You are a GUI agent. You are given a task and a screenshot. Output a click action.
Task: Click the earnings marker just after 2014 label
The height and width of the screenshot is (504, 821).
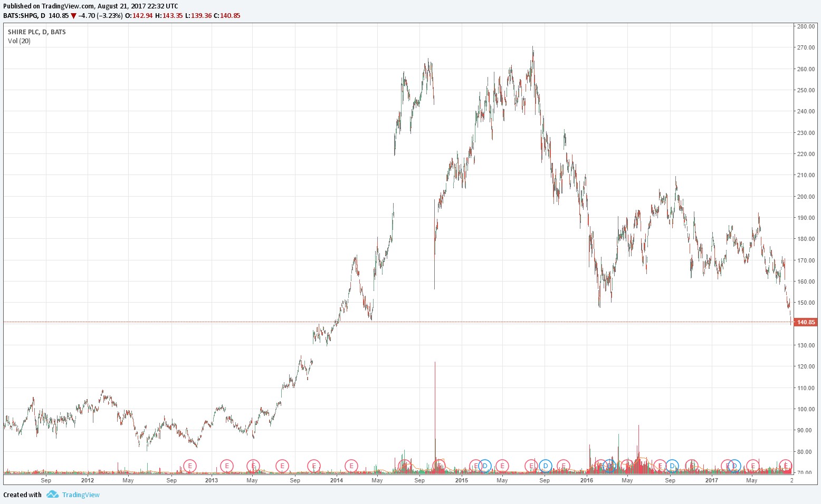click(351, 466)
